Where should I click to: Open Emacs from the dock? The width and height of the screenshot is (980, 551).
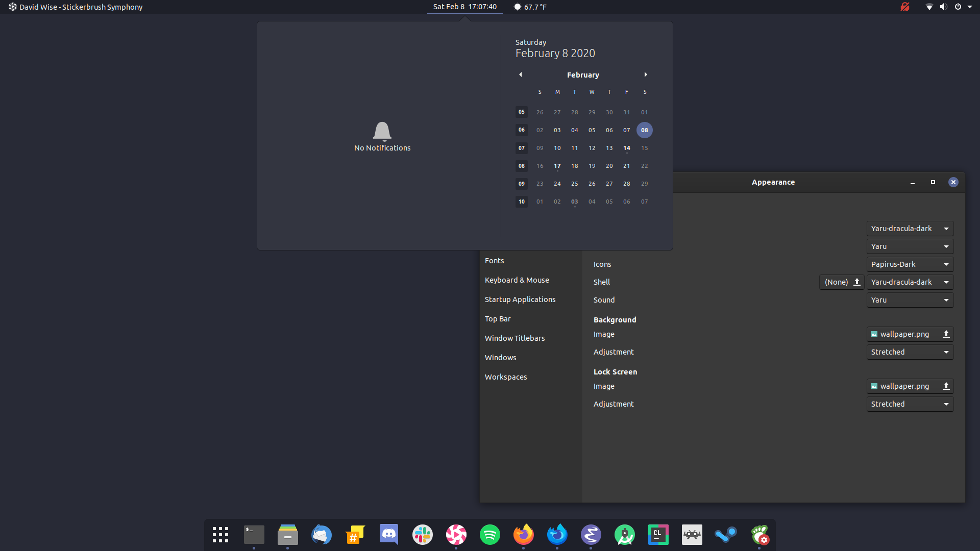(591, 535)
